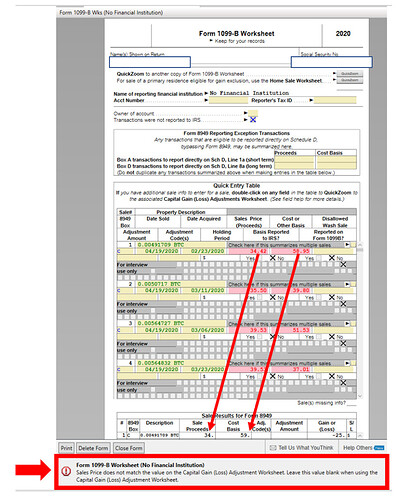
Task: Toggle sale 3 Reported on 1099B No checkbox
Action: 331,337
